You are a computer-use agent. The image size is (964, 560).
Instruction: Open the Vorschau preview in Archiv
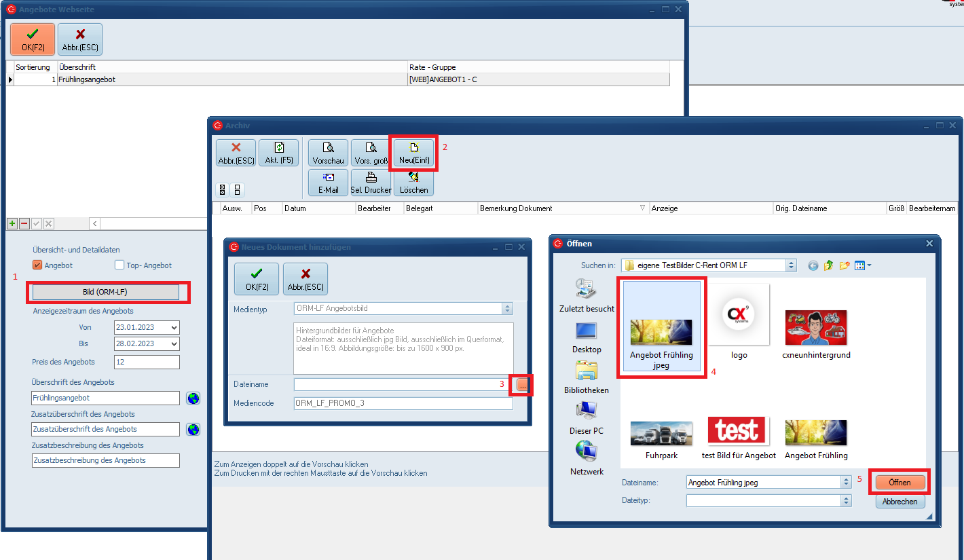click(x=328, y=153)
